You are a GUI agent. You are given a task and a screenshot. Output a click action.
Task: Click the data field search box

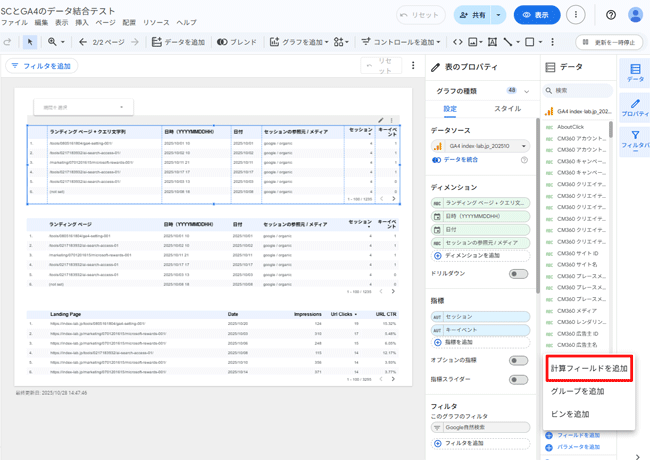[577, 90]
